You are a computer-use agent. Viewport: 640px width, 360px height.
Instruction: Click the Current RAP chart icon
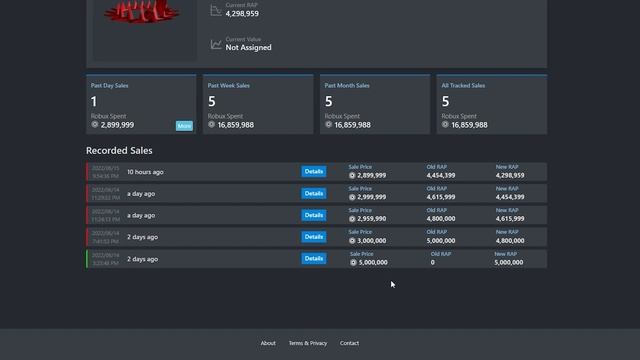point(216,10)
